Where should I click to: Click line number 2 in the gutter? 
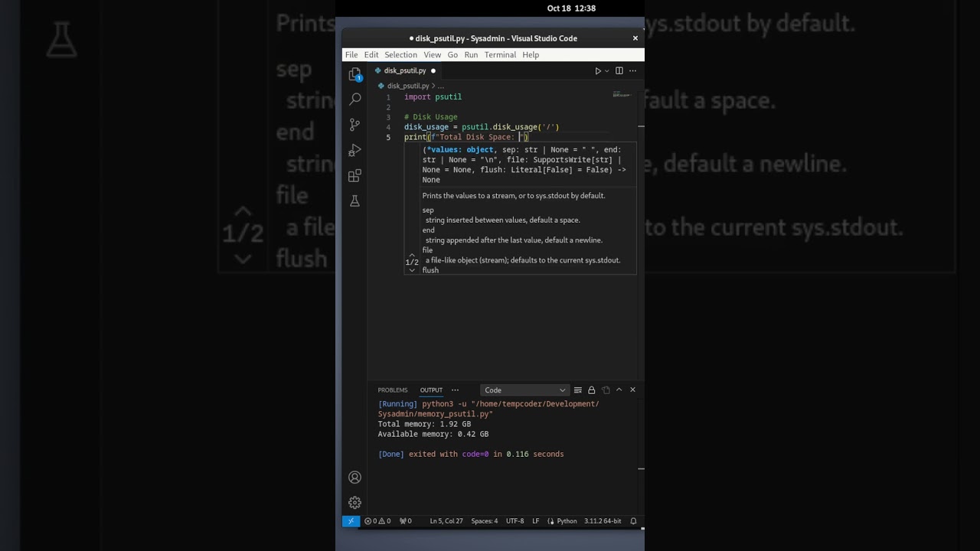coord(388,107)
